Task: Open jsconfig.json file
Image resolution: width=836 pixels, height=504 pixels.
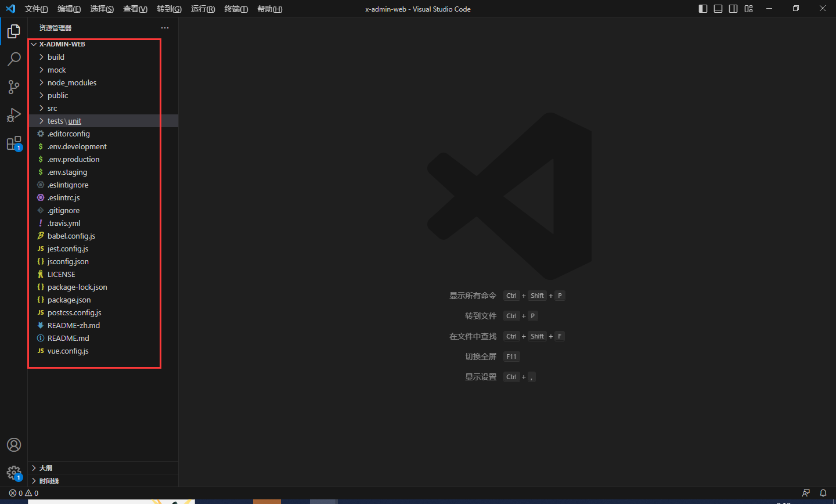Action: click(x=103, y=261)
